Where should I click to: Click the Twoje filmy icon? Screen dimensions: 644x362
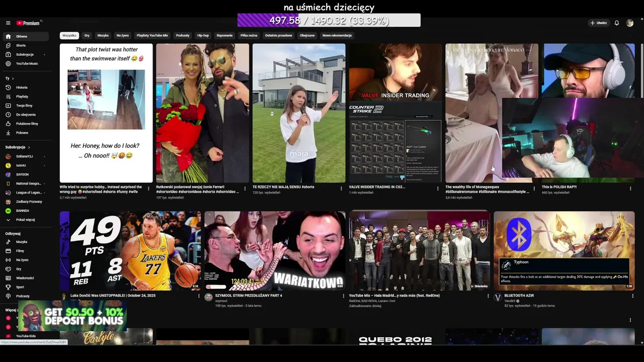[8, 106]
